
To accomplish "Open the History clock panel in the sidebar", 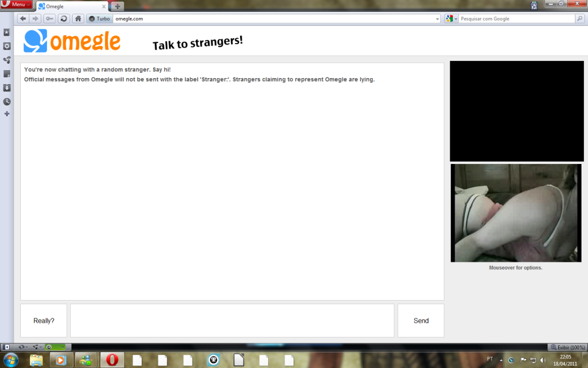I will [x=7, y=101].
